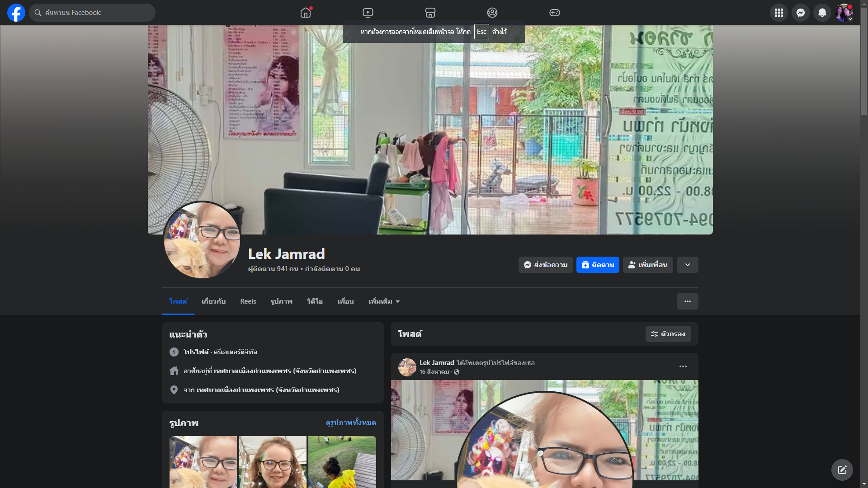Screen dimensions: 868x488
Task: Click the blue ติดตาม follow button
Action: [598, 265]
